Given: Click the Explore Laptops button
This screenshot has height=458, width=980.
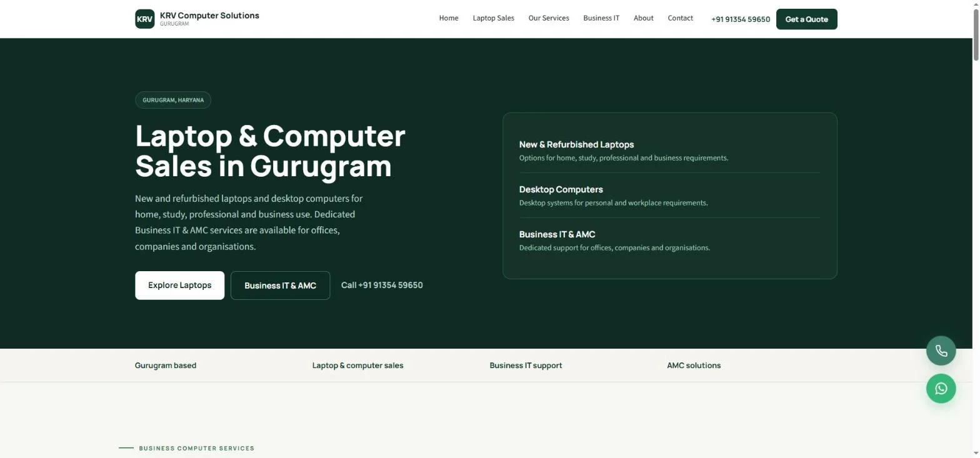Looking at the screenshot, I should point(179,286).
